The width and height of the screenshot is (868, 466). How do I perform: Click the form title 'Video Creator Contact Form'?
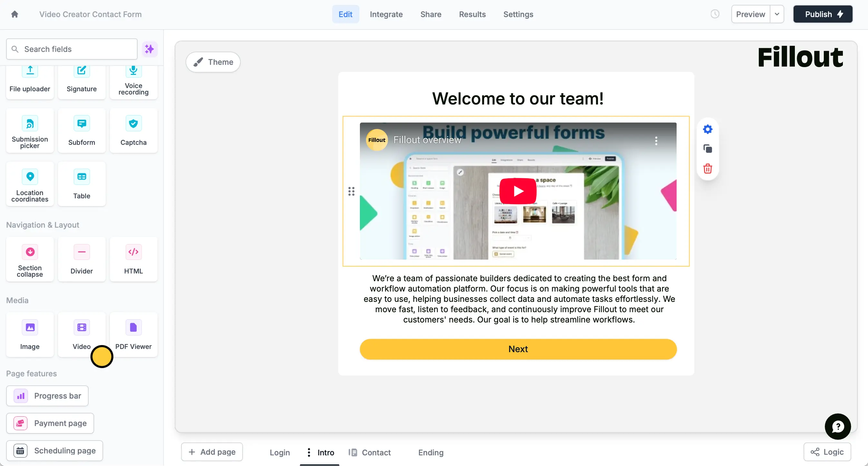pos(90,14)
